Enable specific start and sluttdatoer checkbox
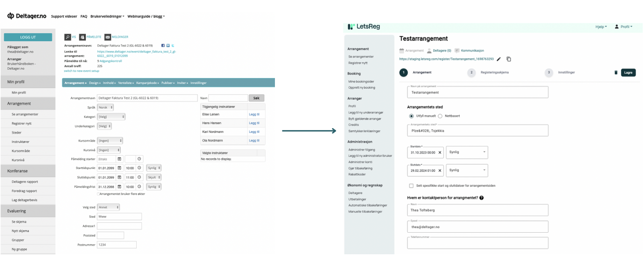The image size is (644, 273). click(x=411, y=186)
